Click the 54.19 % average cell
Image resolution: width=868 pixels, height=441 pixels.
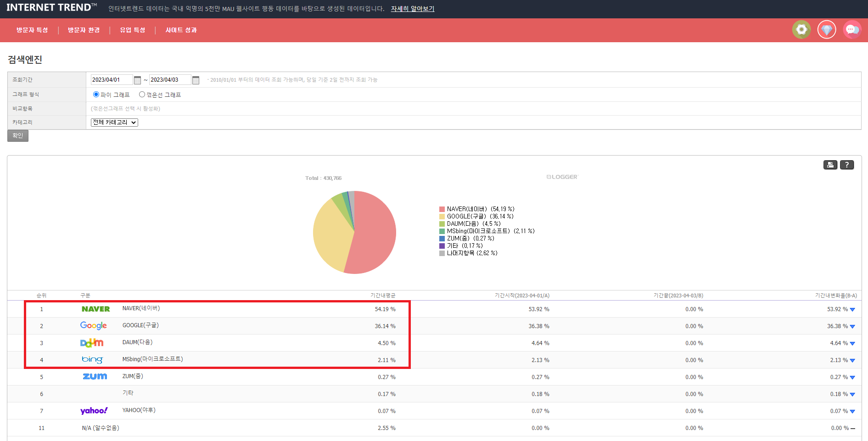[385, 309]
